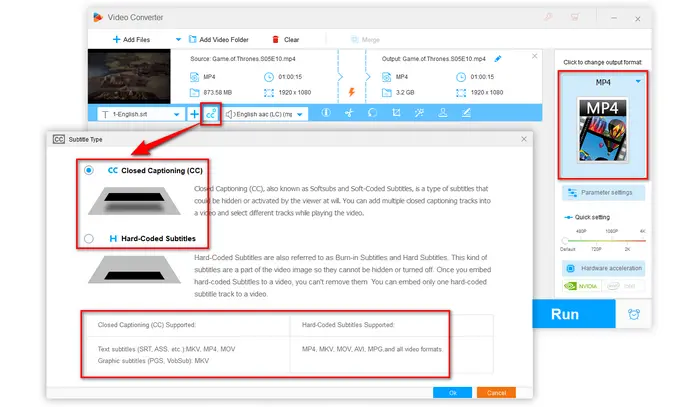Open the effects magic wand tool
This screenshot has width=700, height=407.
point(419,113)
